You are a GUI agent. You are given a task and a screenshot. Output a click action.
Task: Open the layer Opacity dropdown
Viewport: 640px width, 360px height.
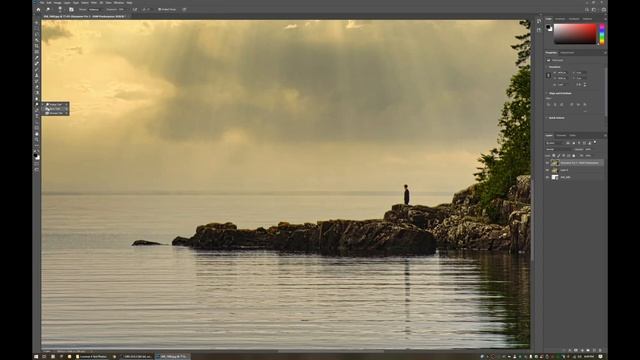coord(589,149)
